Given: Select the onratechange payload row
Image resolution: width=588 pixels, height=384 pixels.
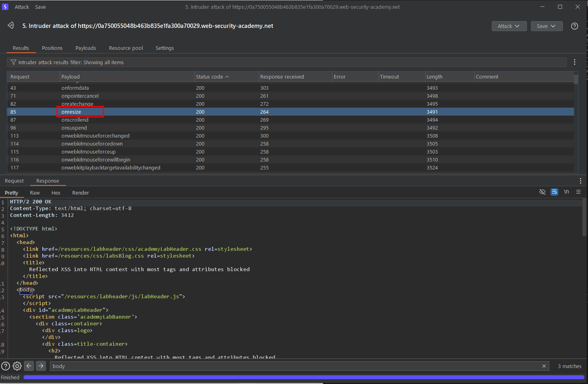Looking at the screenshot, I should pyautogui.click(x=291, y=104).
